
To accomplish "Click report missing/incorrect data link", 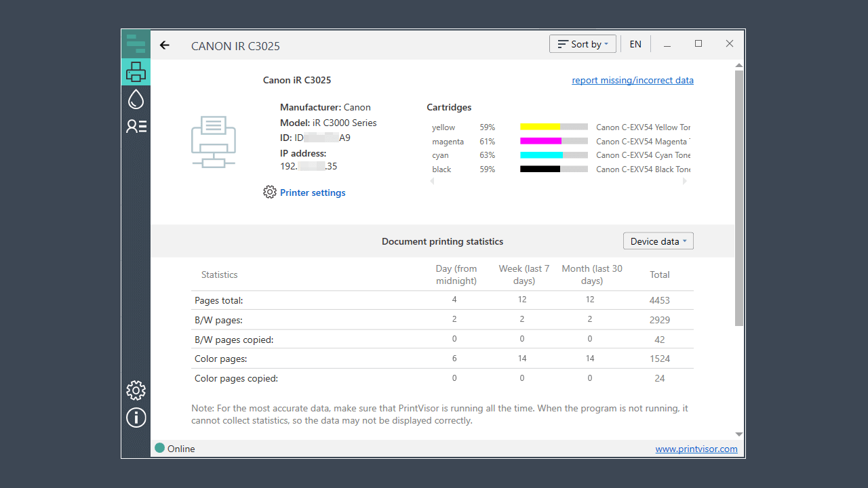I will (632, 80).
